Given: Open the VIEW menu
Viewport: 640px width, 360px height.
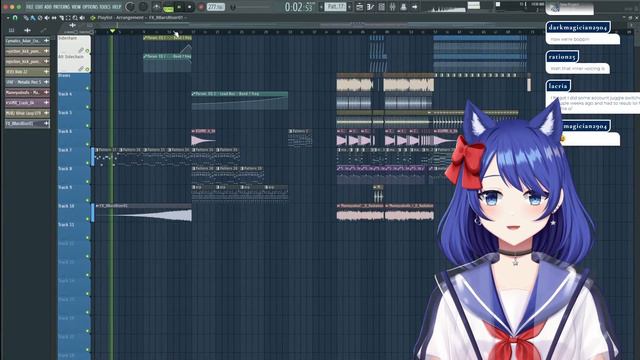Looking at the screenshot, I should (x=76, y=7).
